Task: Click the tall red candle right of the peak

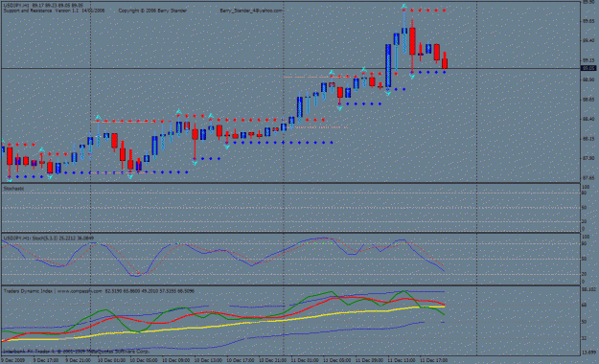Action: 412,41
